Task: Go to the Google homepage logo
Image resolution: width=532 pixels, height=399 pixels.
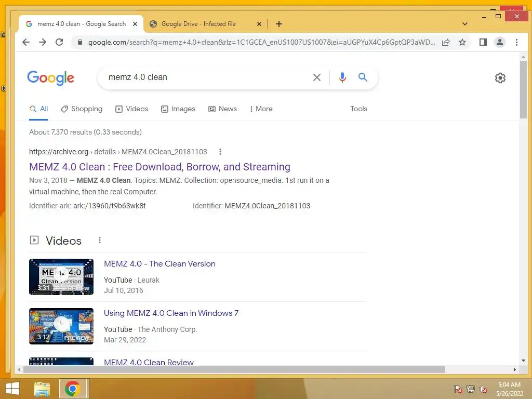Action: tap(50, 78)
